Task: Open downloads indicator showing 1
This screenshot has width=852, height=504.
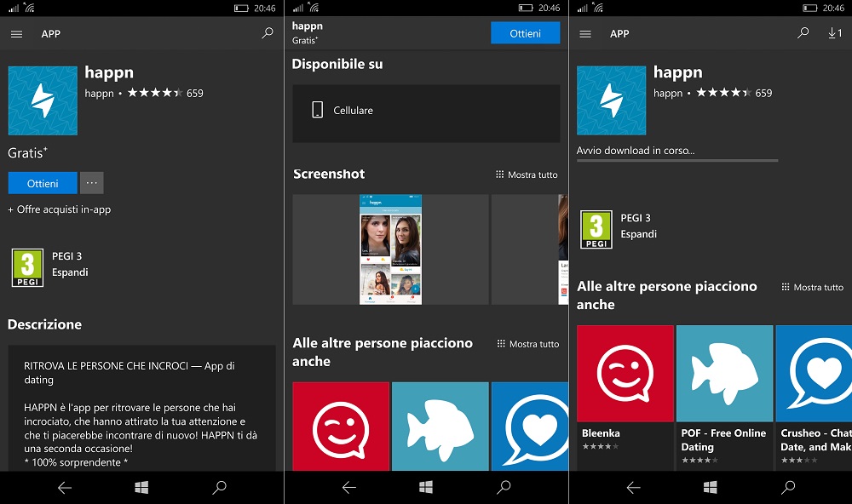Action: tap(835, 33)
